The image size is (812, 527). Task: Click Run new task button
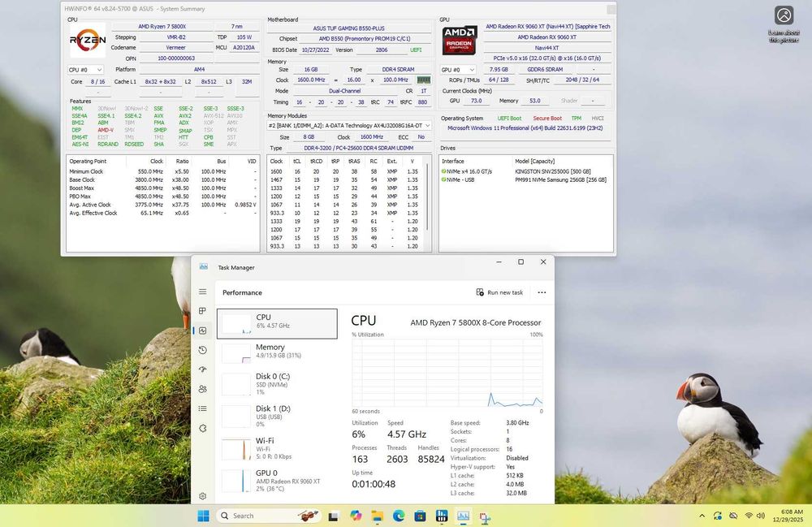(x=499, y=292)
